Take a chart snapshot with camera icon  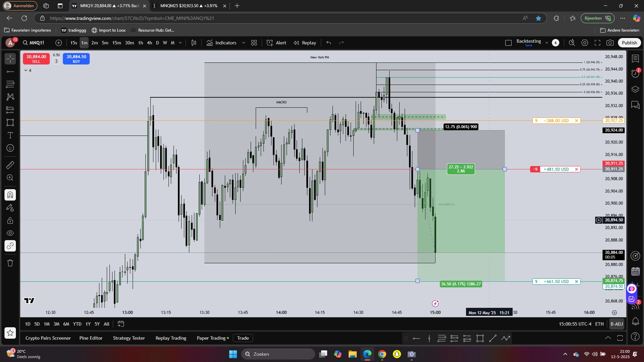tap(610, 43)
